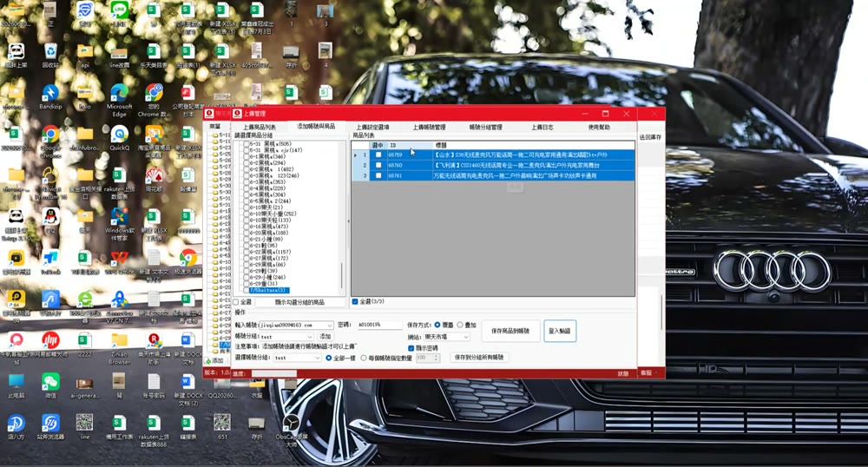Launch Microsoft Edge from the desktop
This screenshot has height=467, width=868.
coord(120,99)
